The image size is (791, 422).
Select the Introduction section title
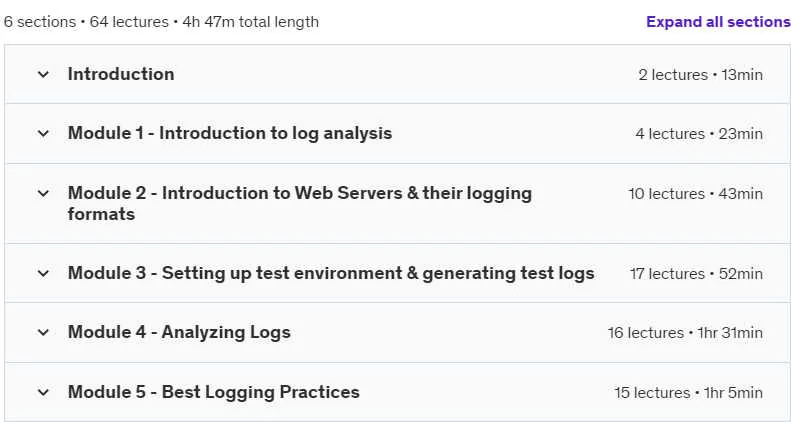tap(121, 74)
